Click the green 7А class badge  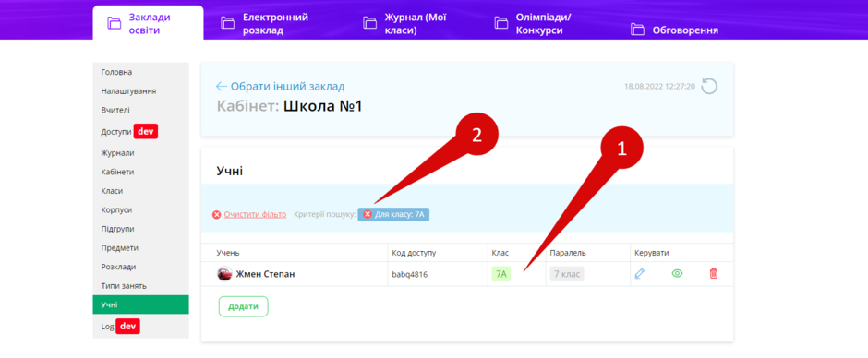501,274
